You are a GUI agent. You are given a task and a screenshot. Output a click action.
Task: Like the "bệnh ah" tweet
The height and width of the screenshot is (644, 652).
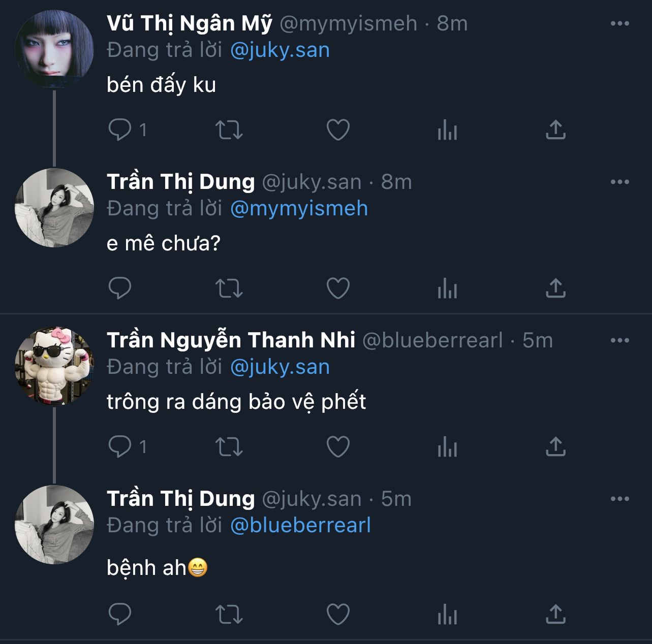pos(338,615)
